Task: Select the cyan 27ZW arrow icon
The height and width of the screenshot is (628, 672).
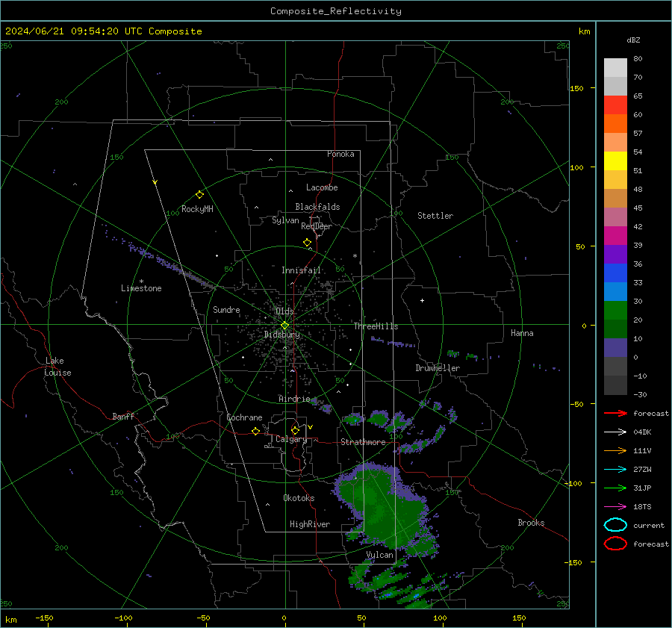Action: [615, 470]
